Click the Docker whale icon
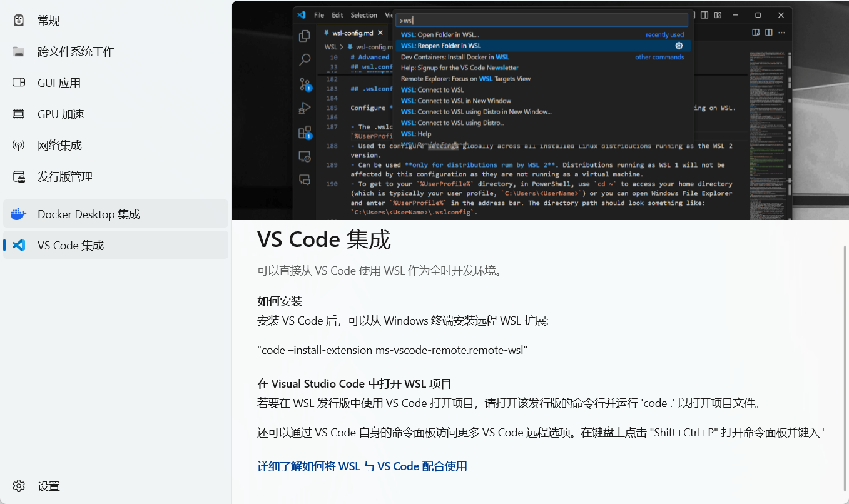The image size is (849, 504). pos(19,214)
